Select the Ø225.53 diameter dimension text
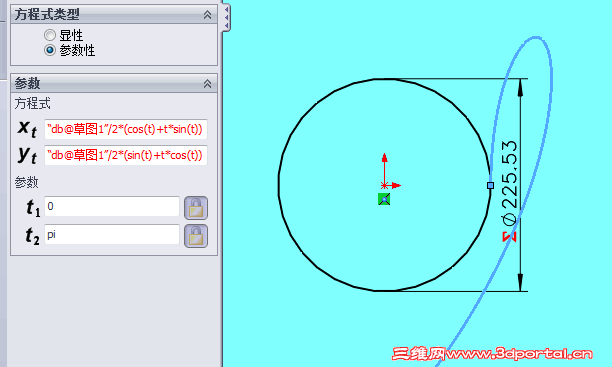Viewport: 612px width, 367px height. pyautogui.click(x=510, y=183)
